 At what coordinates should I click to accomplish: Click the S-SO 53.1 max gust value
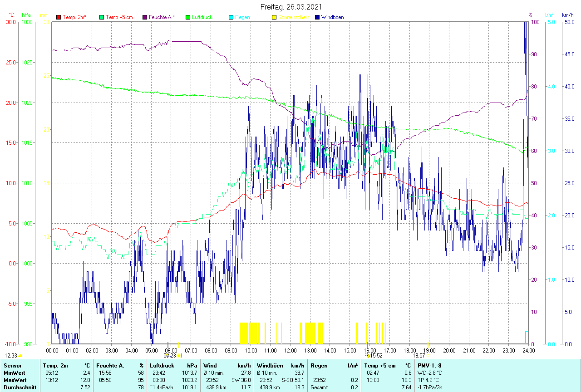pos(293,380)
